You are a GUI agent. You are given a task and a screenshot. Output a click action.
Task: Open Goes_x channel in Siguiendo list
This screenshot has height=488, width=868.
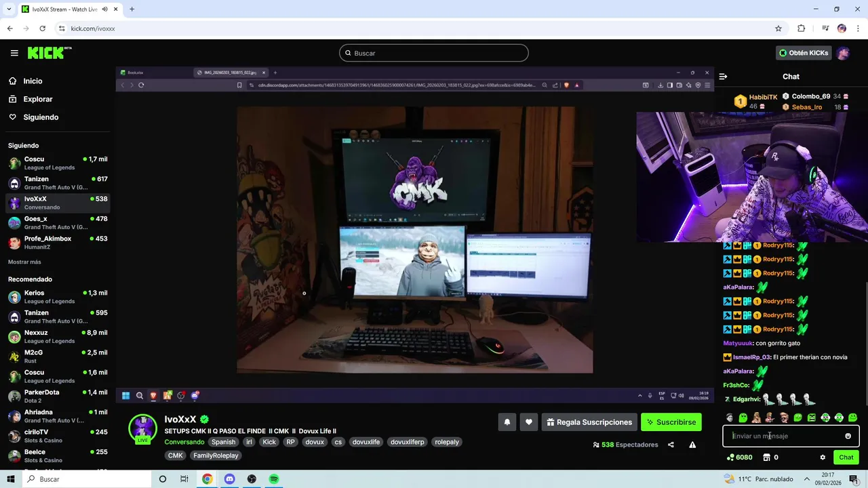point(58,223)
